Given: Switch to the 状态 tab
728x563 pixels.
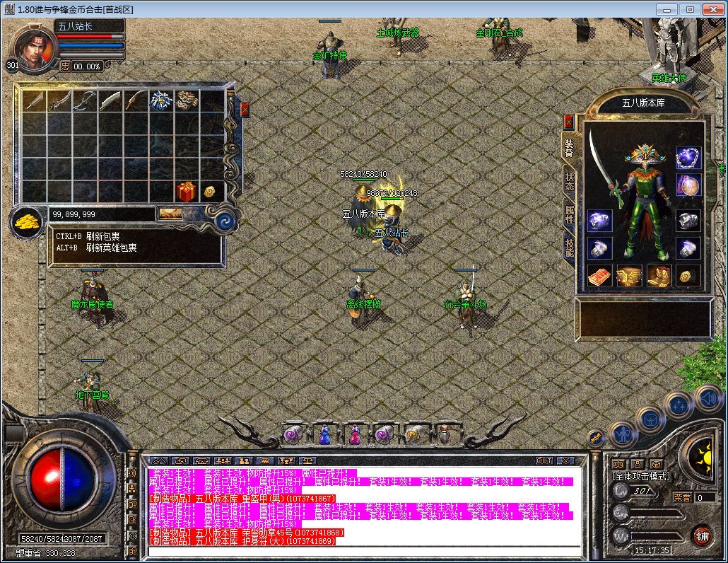Looking at the screenshot, I should [x=569, y=182].
